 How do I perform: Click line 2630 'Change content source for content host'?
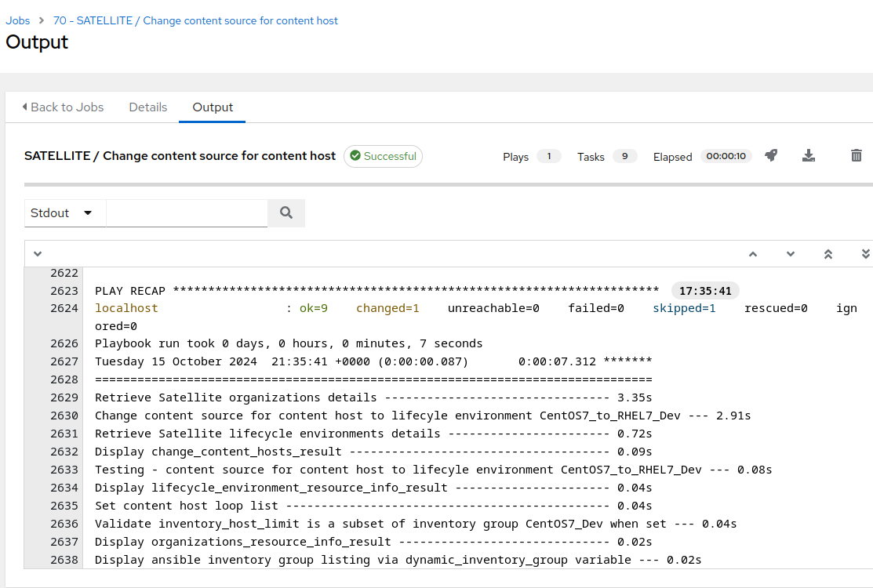(423, 416)
